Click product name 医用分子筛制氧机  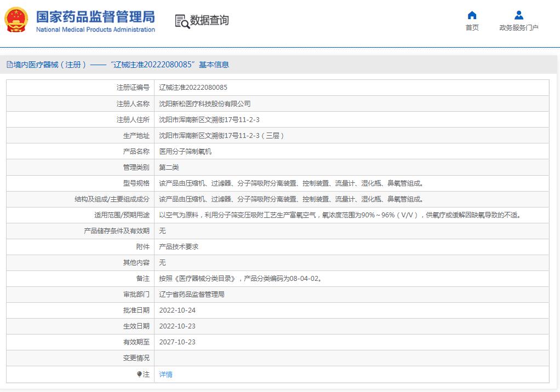[185, 152]
